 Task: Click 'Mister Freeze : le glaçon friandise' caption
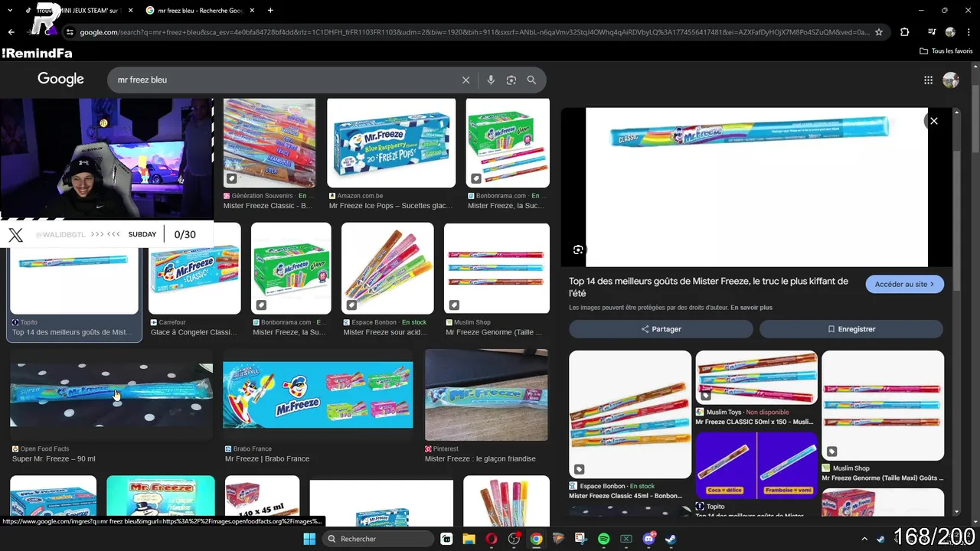(480, 458)
